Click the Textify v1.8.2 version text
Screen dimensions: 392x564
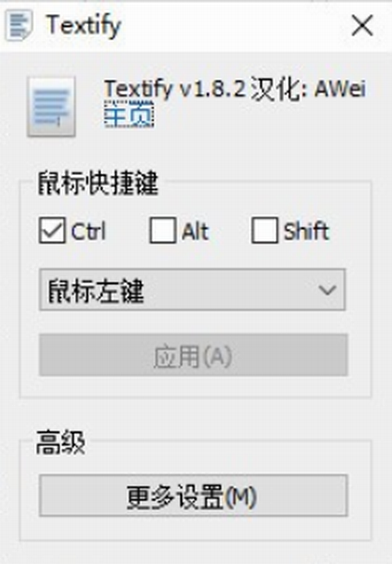[175, 89]
